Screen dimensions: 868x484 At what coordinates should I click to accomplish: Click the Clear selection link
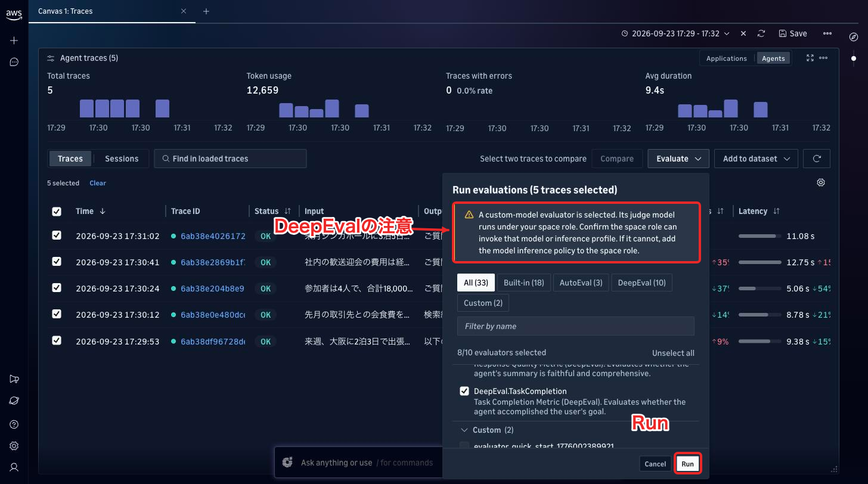98,183
